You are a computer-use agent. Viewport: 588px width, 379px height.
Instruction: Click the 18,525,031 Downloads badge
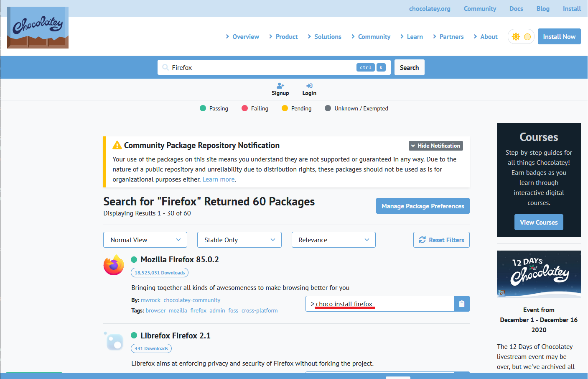[x=160, y=273]
